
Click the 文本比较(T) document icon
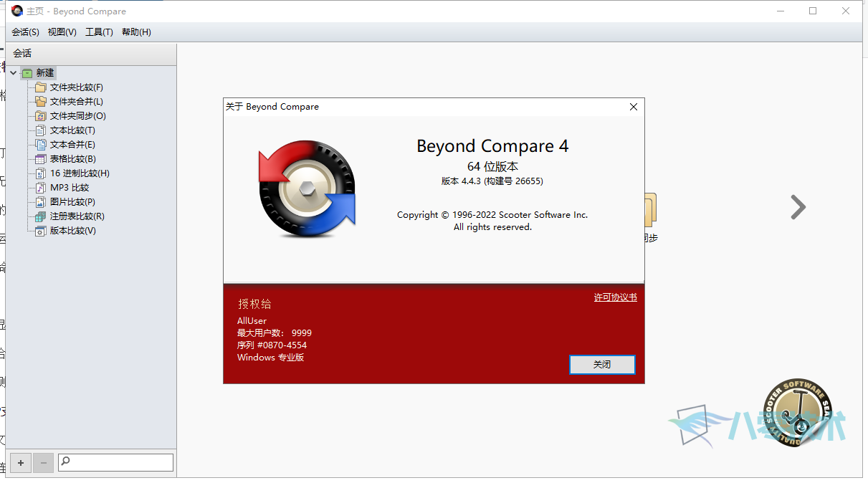[x=41, y=130]
